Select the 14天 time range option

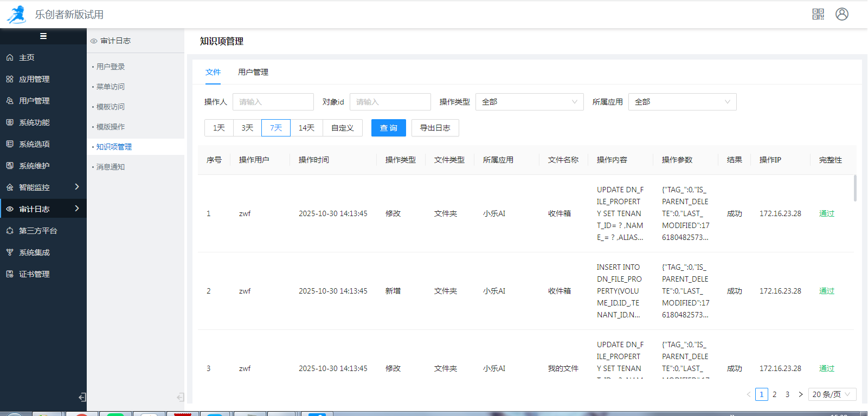pos(306,128)
